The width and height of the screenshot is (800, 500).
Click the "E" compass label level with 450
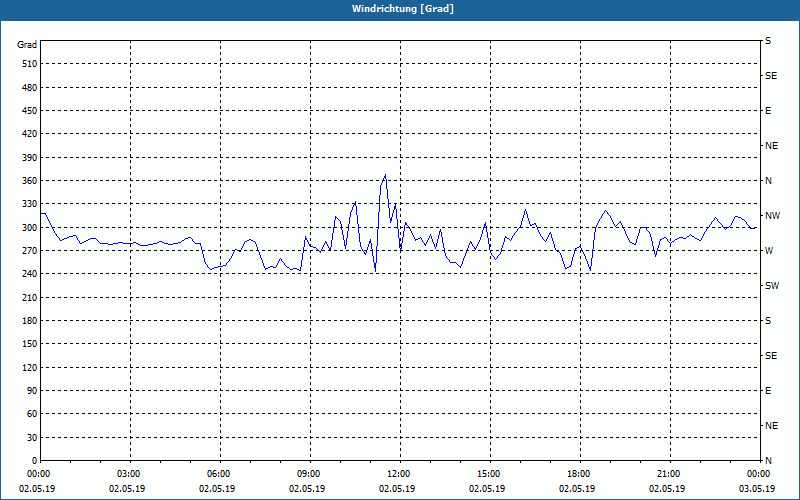[x=768, y=111]
